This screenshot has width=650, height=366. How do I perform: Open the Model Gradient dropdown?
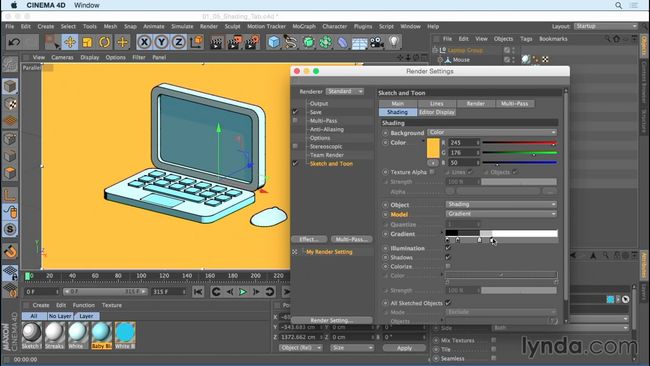pyautogui.click(x=501, y=214)
